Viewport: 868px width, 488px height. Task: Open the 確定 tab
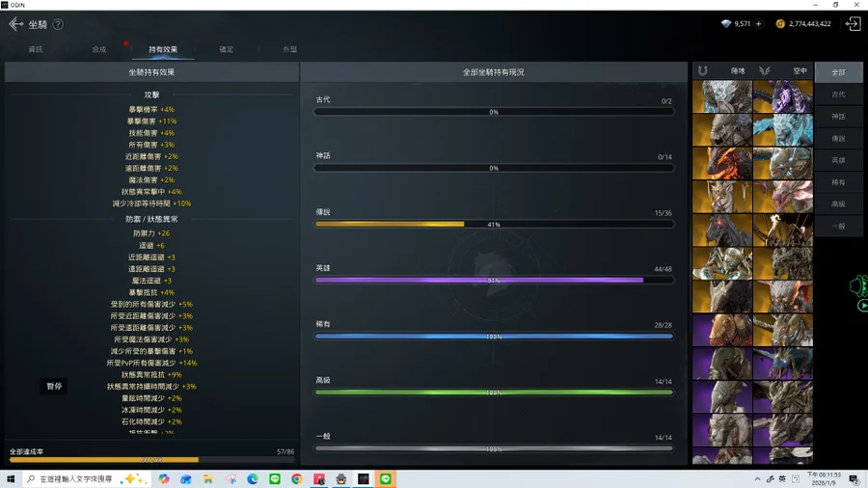[x=226, y=49]
